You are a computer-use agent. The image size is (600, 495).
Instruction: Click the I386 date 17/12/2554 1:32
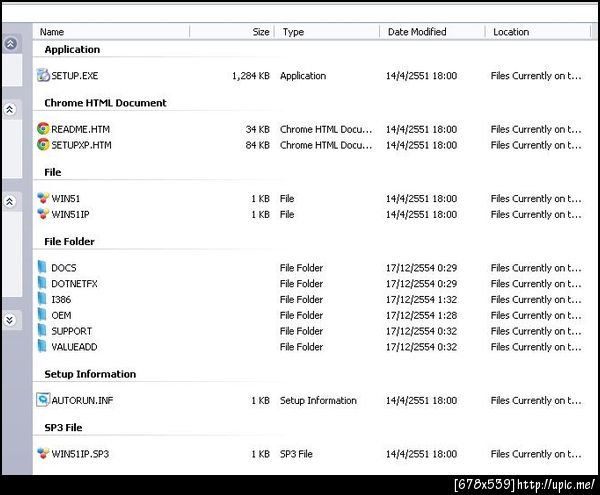pos(421,300)
